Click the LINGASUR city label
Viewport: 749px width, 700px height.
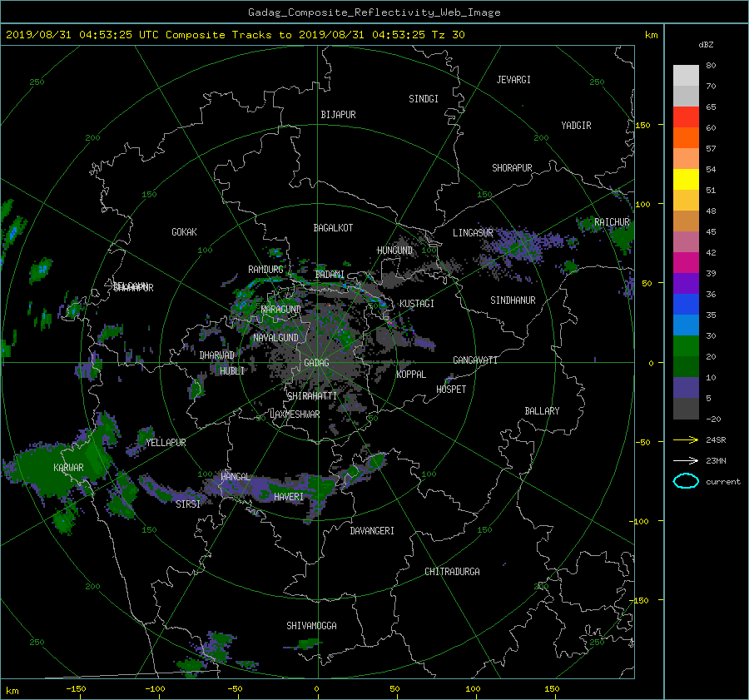473,233
